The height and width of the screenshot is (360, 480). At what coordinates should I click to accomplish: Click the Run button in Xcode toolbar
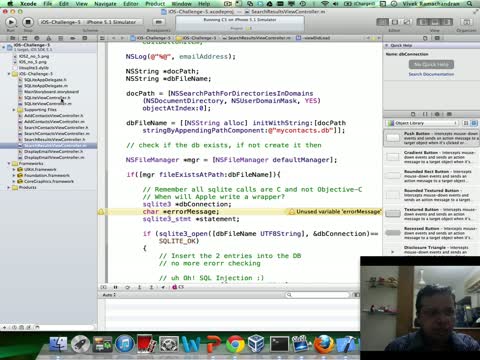click(x=11, y=22)
